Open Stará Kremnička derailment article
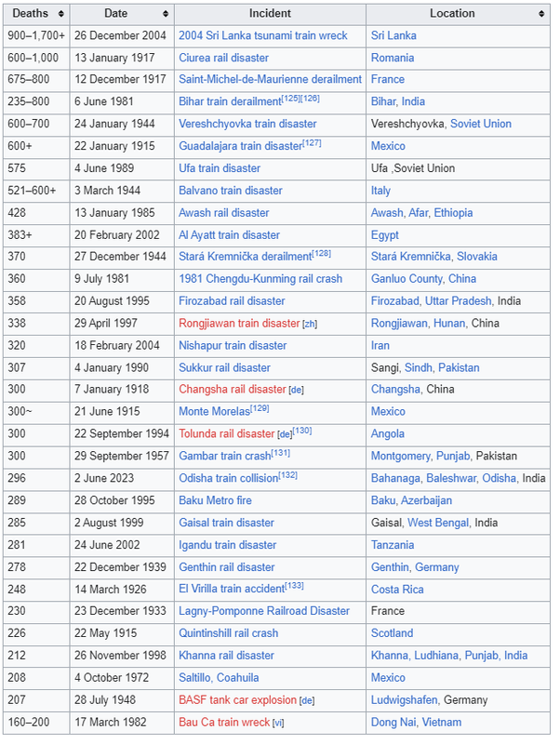Image resolution: width=560 pixels, height=744 pixels. click(x=245, y=257)
